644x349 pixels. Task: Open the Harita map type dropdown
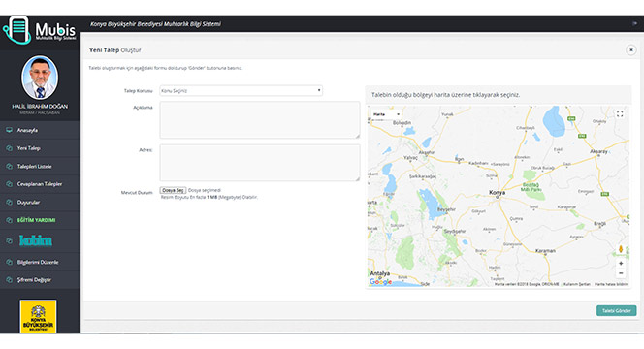pyautogui.click(x=386, y=114)
